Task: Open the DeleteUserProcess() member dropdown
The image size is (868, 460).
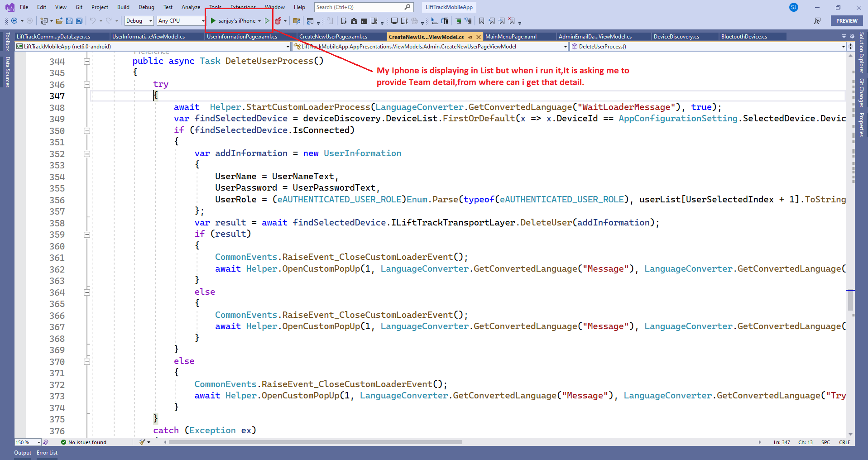Action: pyautogui.click(x=708, y=47)
